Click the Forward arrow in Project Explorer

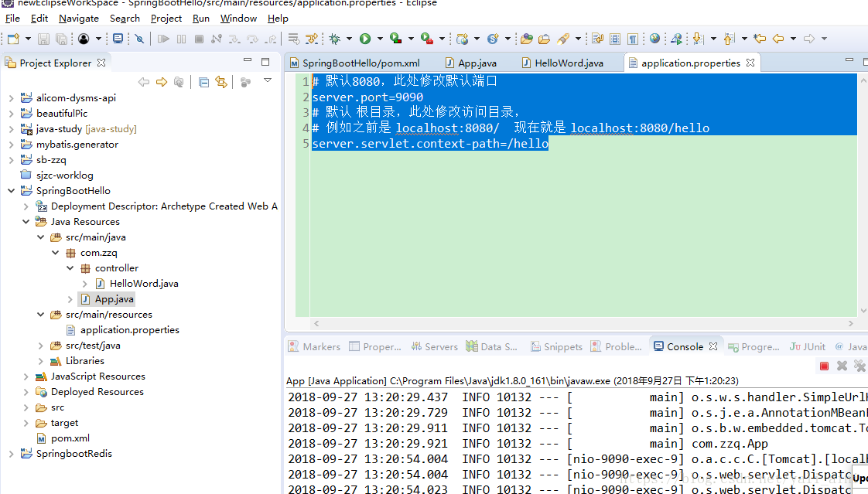pyautogui.click(x=162, y=83)
